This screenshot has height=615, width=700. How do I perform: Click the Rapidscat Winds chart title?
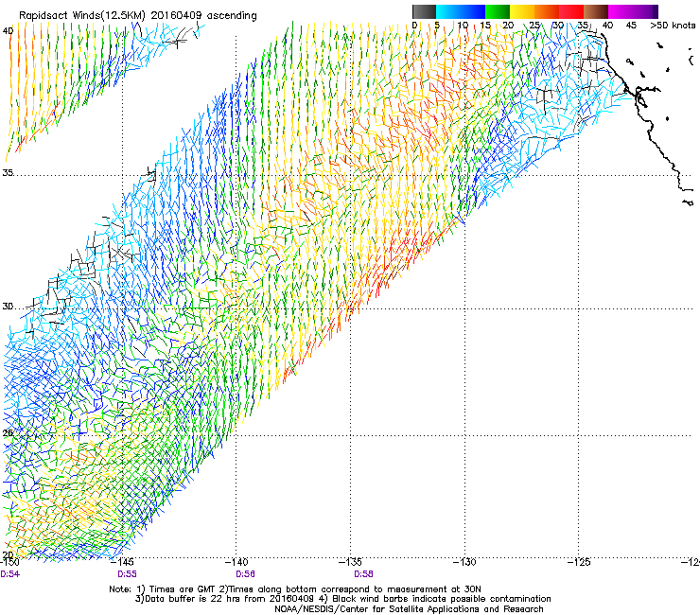click(x=138, y=15)
